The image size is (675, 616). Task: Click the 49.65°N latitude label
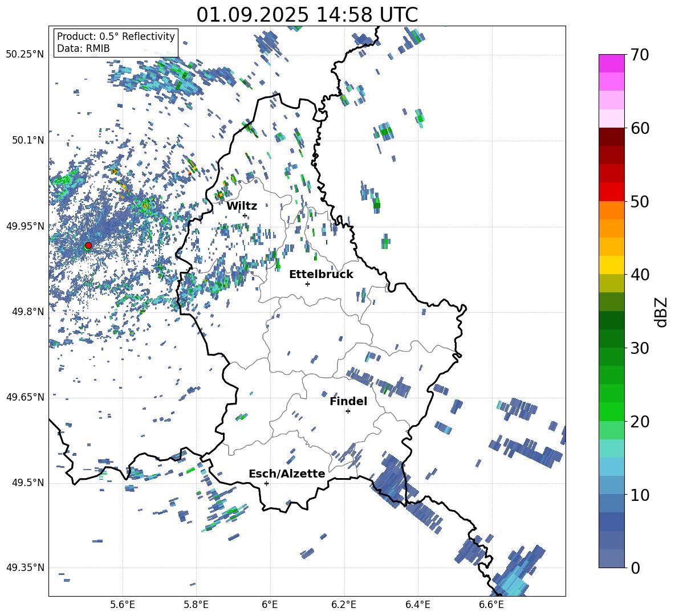pyautogui.click(x=25, y=397)
